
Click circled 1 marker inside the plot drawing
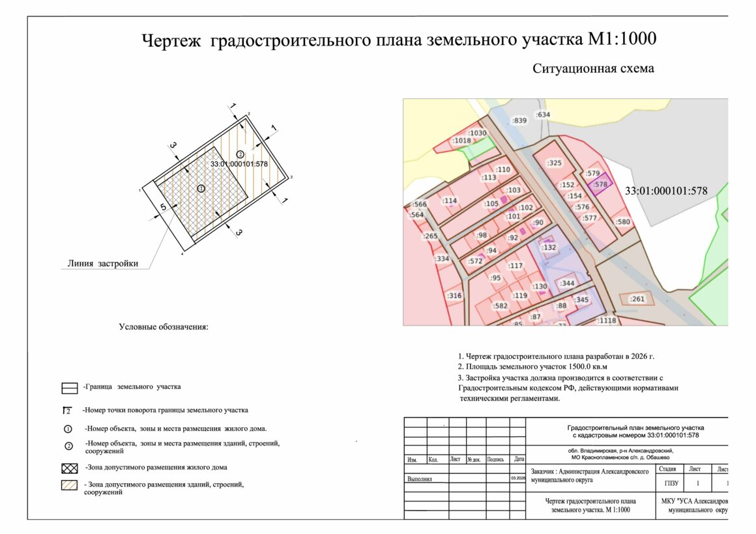click(x=201, y=188)
